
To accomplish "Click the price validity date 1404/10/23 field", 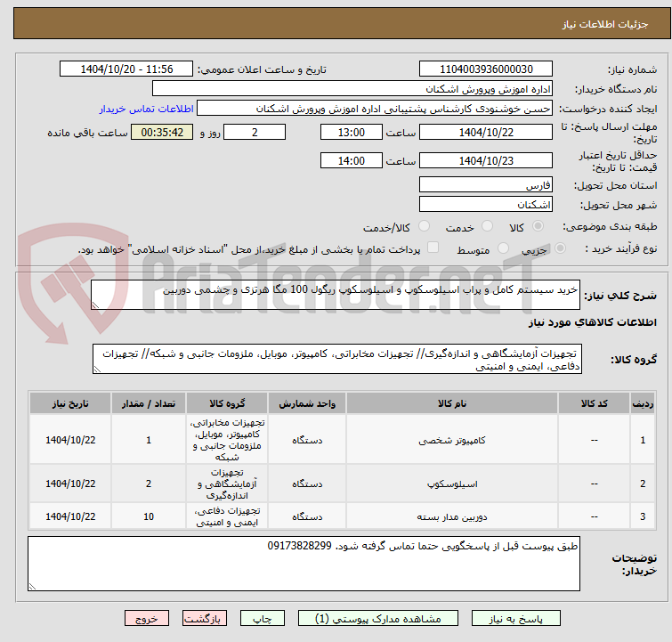I will pos(486,160).
